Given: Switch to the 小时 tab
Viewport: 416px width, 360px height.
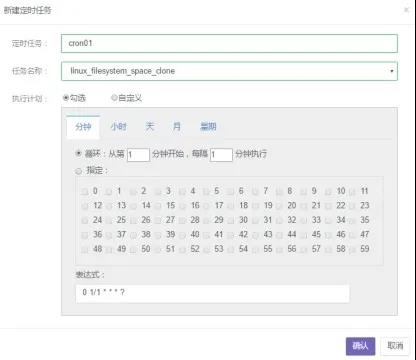Looking at the screenshot, I should (119, 127).
